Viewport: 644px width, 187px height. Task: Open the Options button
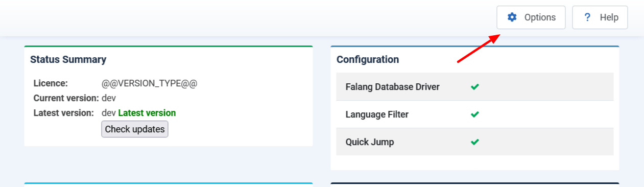(531, 17)
